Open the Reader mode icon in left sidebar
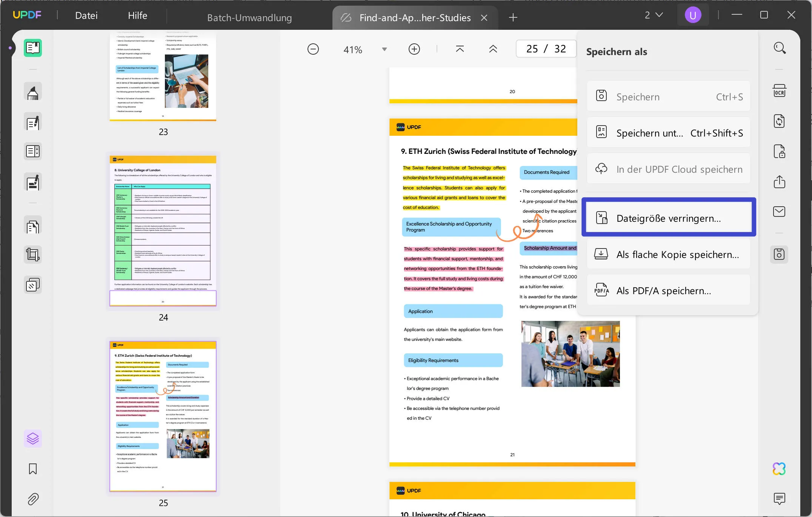Viewport: 812px width, 517px height. [33, 48]
